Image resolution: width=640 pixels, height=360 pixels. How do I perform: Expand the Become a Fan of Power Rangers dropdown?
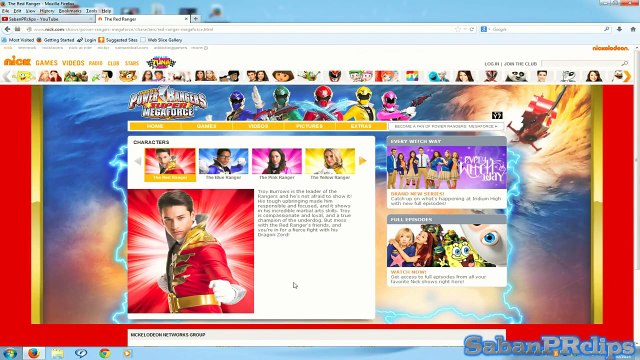446,127
